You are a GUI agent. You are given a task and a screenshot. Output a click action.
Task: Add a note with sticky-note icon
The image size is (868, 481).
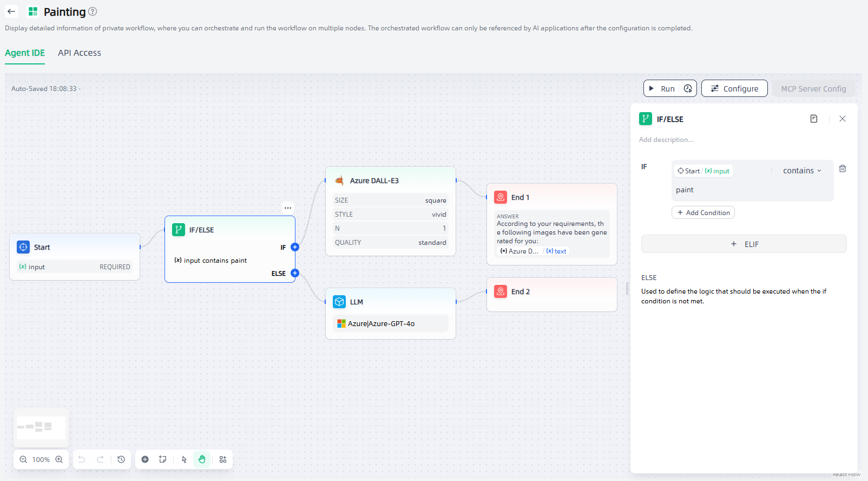(x=162, y=459)
